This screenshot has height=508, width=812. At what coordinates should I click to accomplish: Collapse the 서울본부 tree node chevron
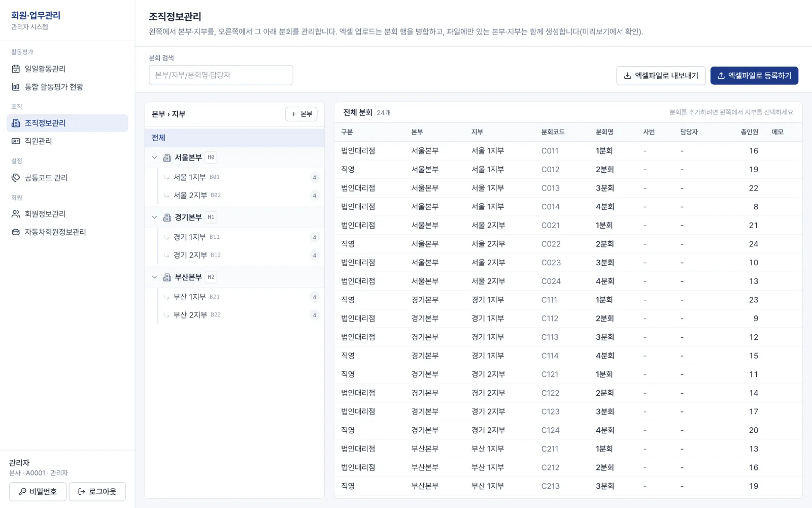click(x=154, y=157)
